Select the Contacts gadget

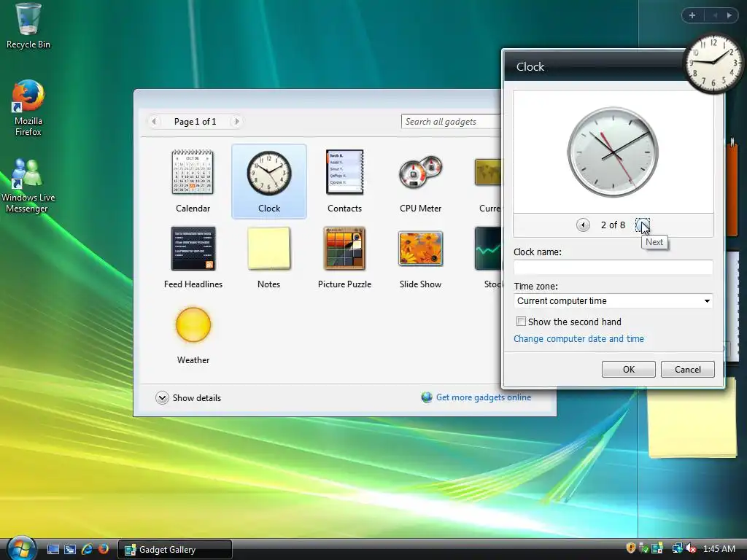coord(344,181)
